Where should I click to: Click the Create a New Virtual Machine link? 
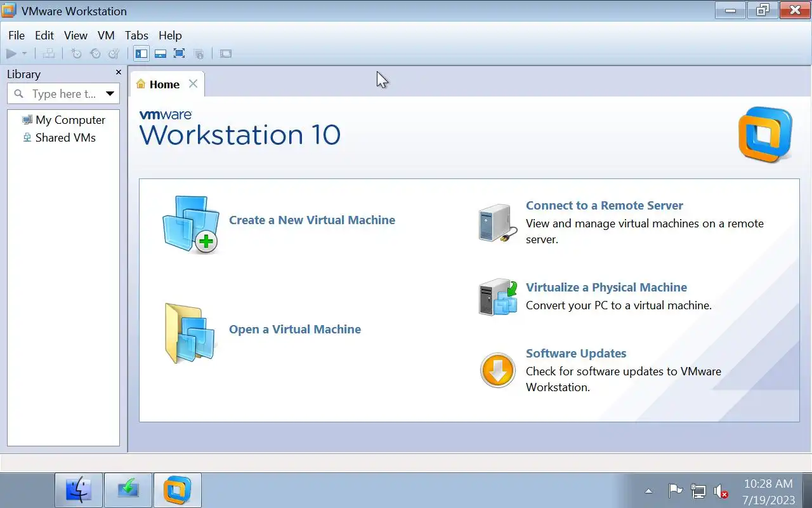[x=312, y=220]
